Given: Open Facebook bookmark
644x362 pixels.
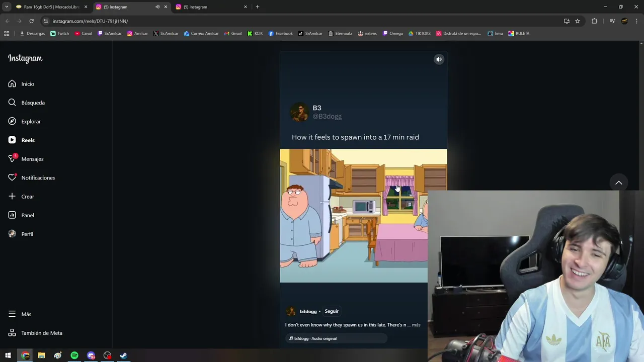Looking at the screenshot, I should [280, 34].
